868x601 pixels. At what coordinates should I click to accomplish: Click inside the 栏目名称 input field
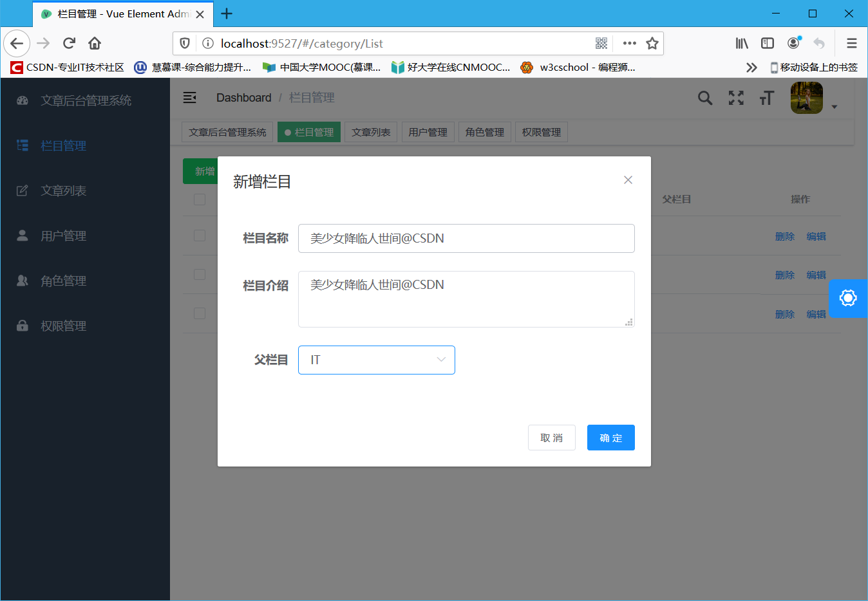point(466,238)
